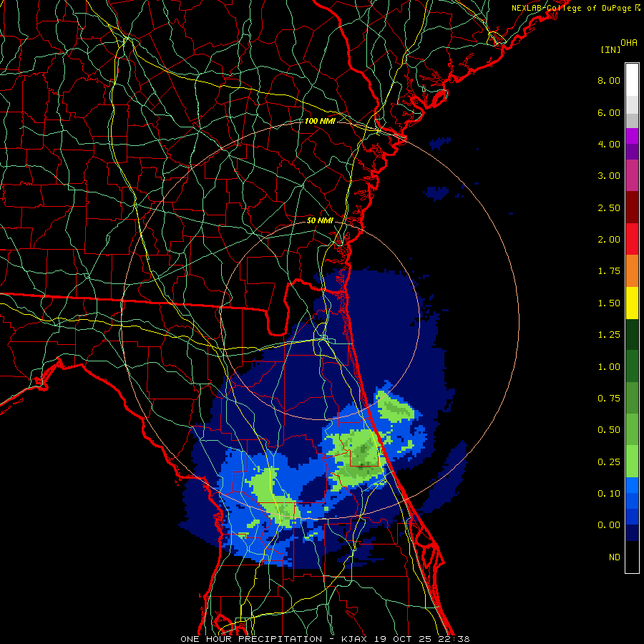Select the yellow legend swatch

(x=632, y=303)
